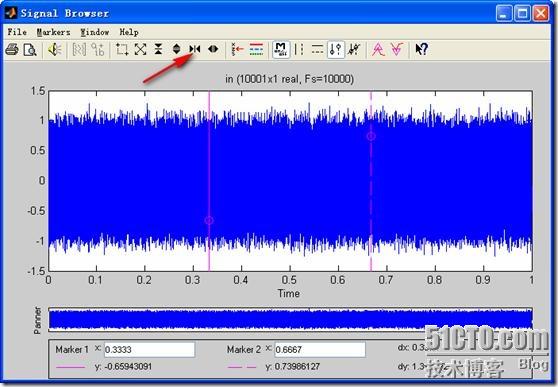Click the 'y: 0.73986127' readout
The image size is (558, 387).
click(x=293, y=366)
